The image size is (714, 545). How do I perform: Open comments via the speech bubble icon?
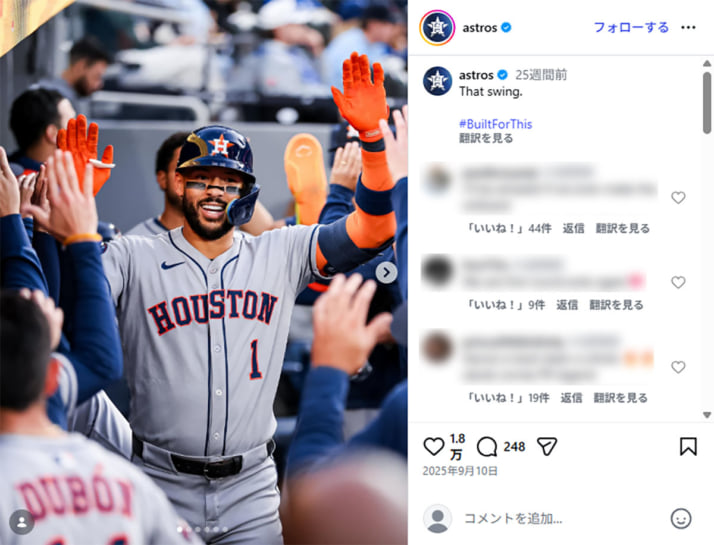click(487, 447)
